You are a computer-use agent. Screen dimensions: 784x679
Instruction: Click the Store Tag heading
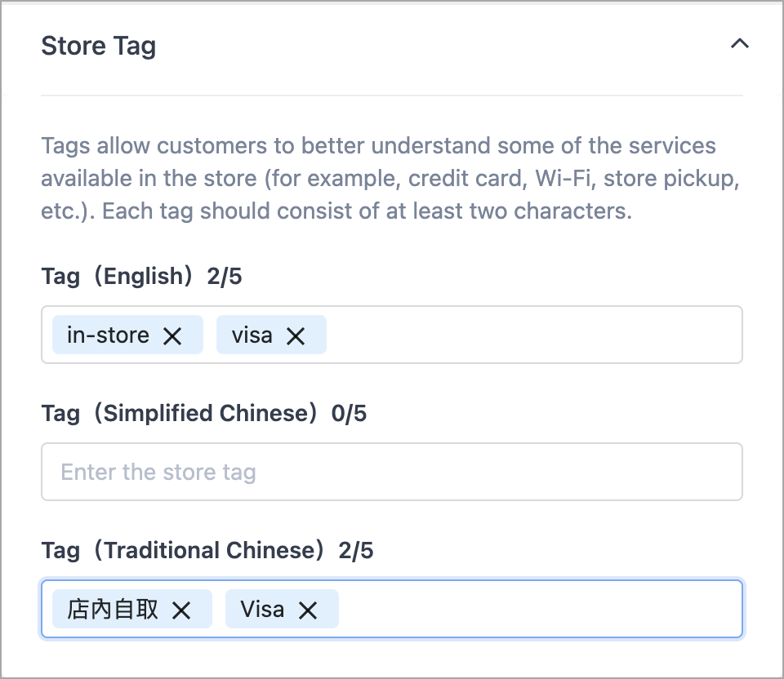click(x=99, y=46)
